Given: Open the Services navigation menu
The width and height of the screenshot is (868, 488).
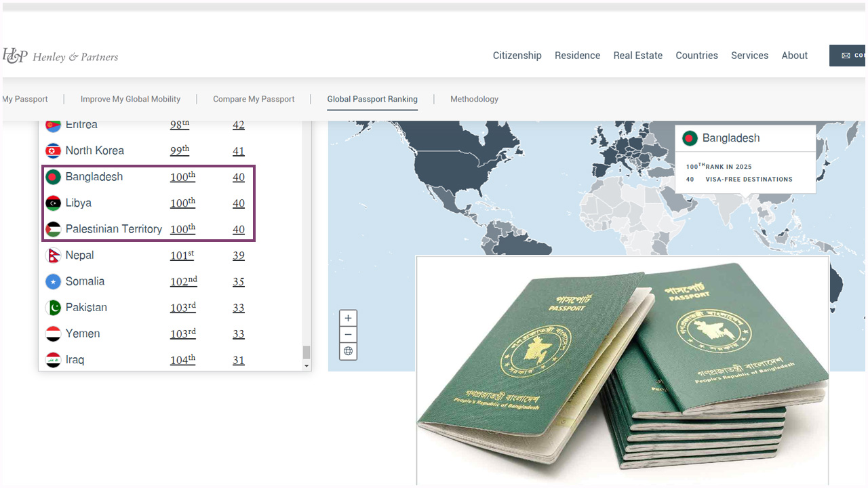Looking at the screenshot, I should [x=749, y=56].
